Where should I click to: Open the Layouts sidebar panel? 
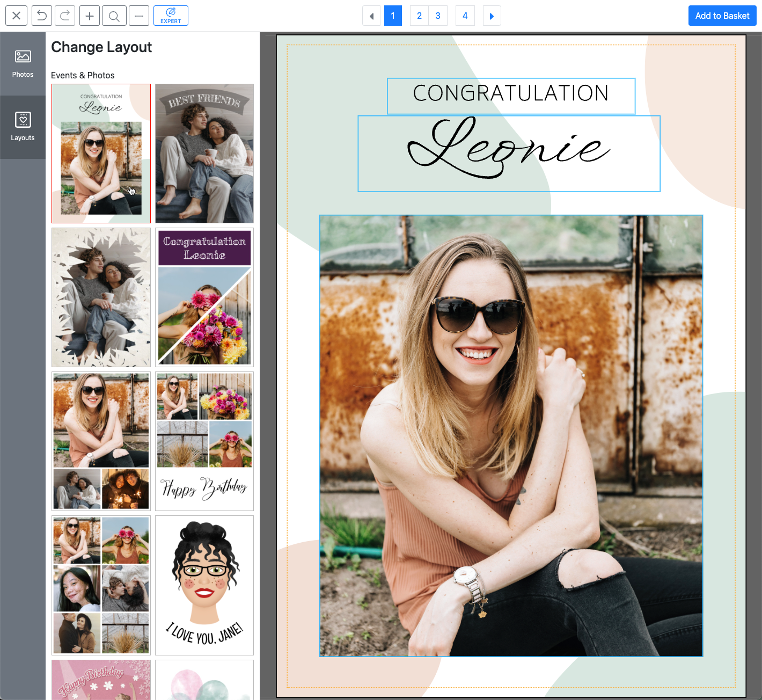(23, 127)
